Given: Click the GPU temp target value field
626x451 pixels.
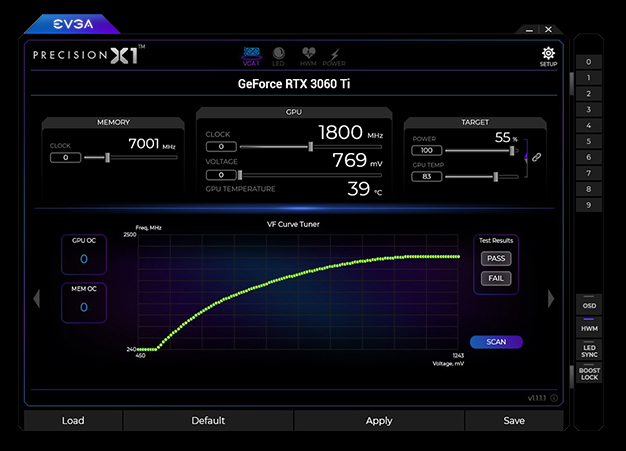Looking at the screenshot, I should [427, 176].
